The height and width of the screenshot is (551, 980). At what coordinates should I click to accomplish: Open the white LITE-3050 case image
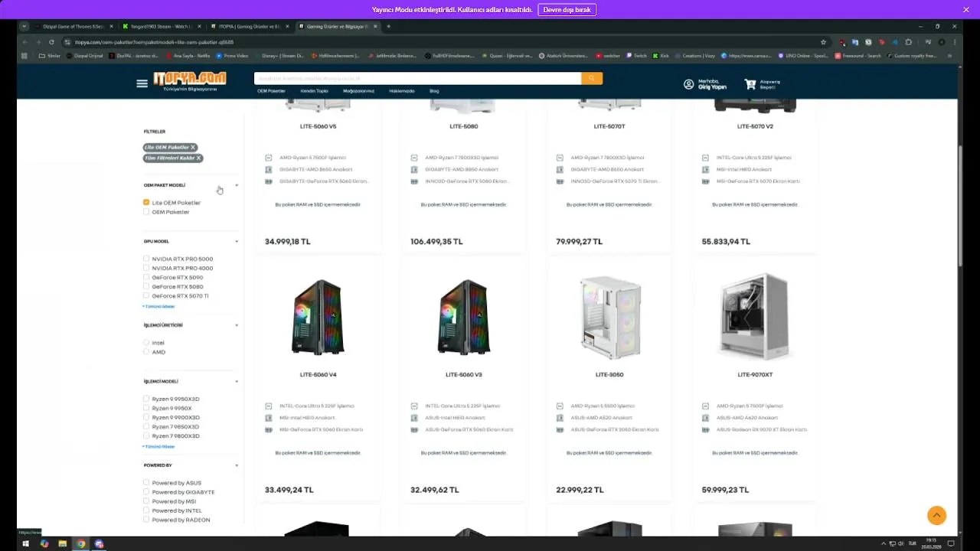pos(609,318)
